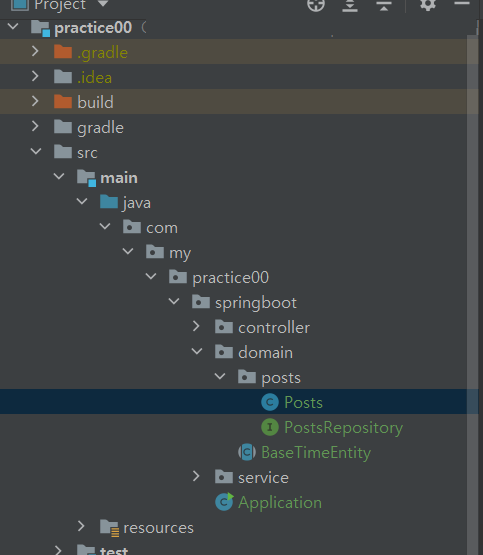Hide the Project tool window with minus icon

tap(461, 4)
